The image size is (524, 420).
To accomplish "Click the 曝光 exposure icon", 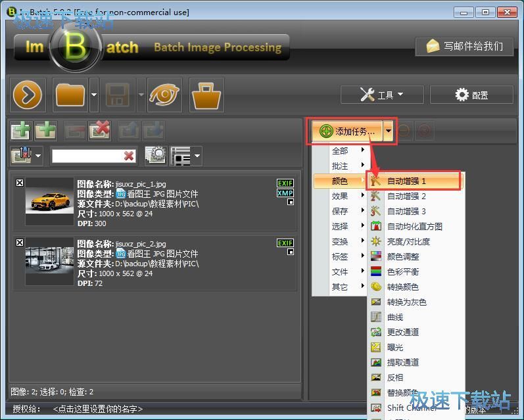I will pos(376,347).
